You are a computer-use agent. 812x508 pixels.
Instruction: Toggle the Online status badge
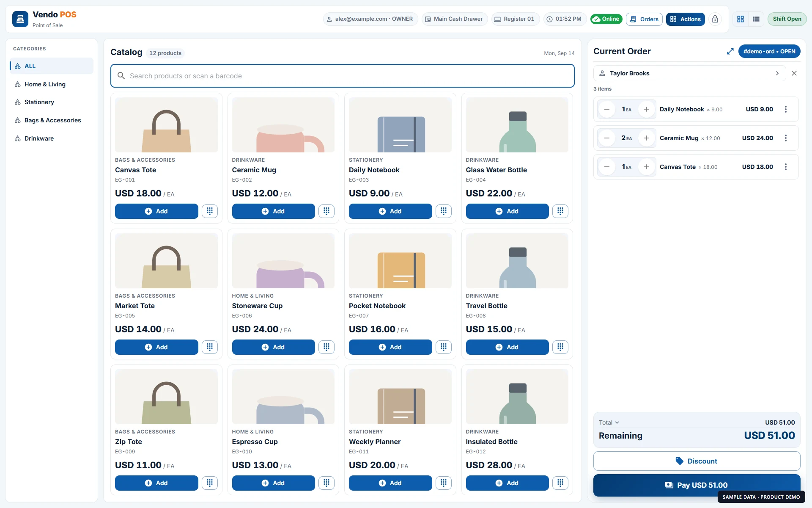606,19
